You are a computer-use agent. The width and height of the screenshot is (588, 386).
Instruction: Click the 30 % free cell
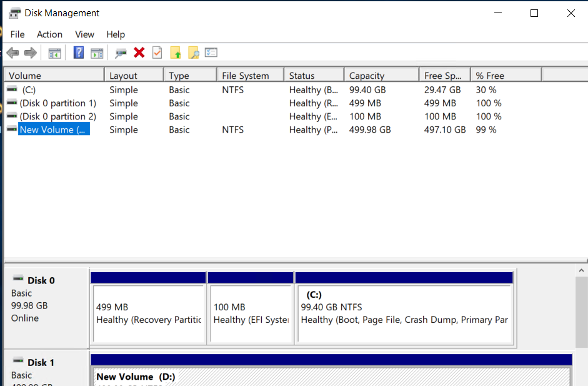pyautogui.click(x=486, y=89)
